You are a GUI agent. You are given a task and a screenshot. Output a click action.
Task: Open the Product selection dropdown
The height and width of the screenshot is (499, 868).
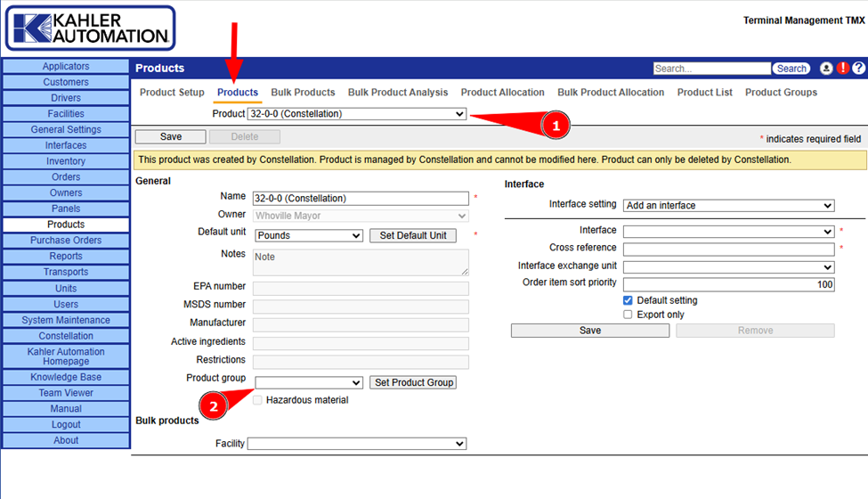pos(357,114)
